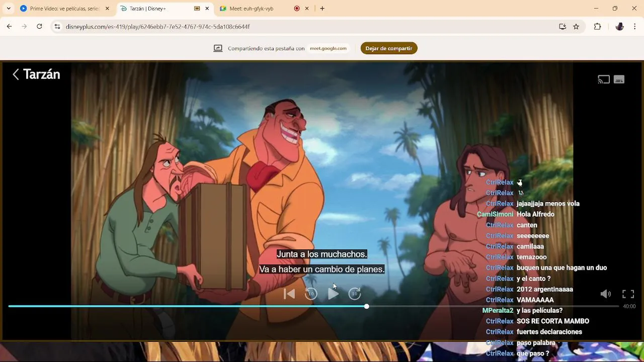Click the playback progress scrubber handle

[x=367, y=306]
